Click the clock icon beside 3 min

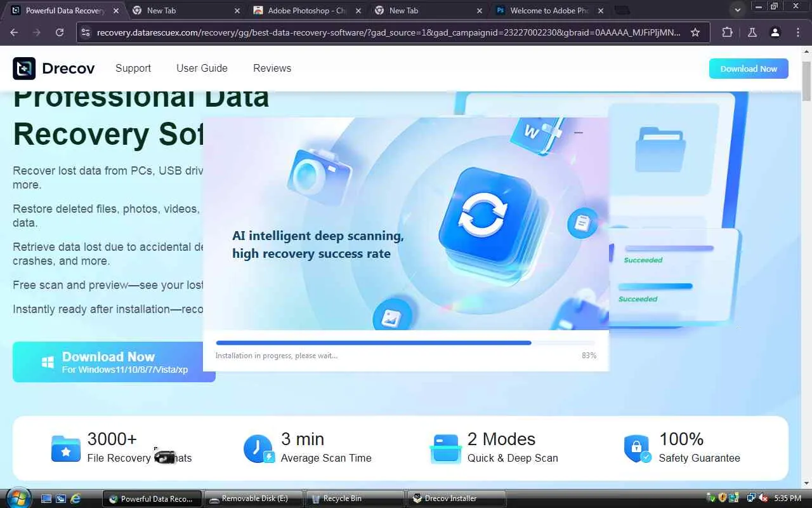[259, 448]
